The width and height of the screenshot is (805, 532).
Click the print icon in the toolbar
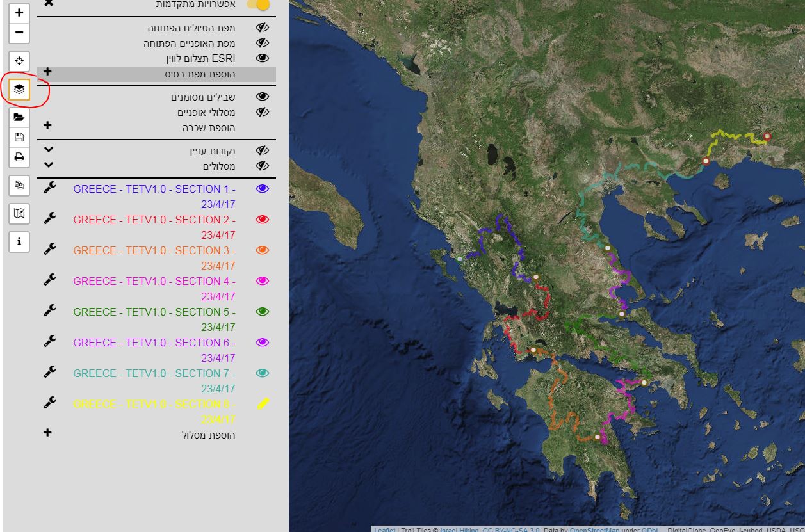click(x=19, y=157)
